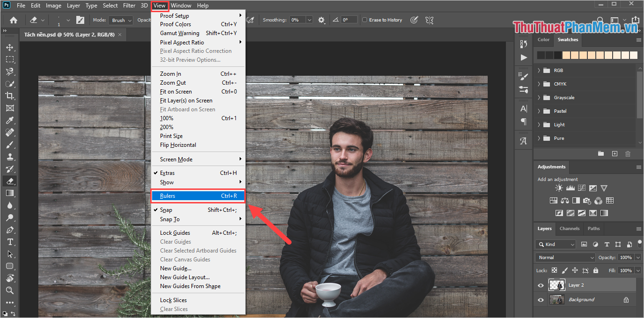Pick the first black swatch color
This screenshot has width=644, height=318.
(x=541, y=55)
